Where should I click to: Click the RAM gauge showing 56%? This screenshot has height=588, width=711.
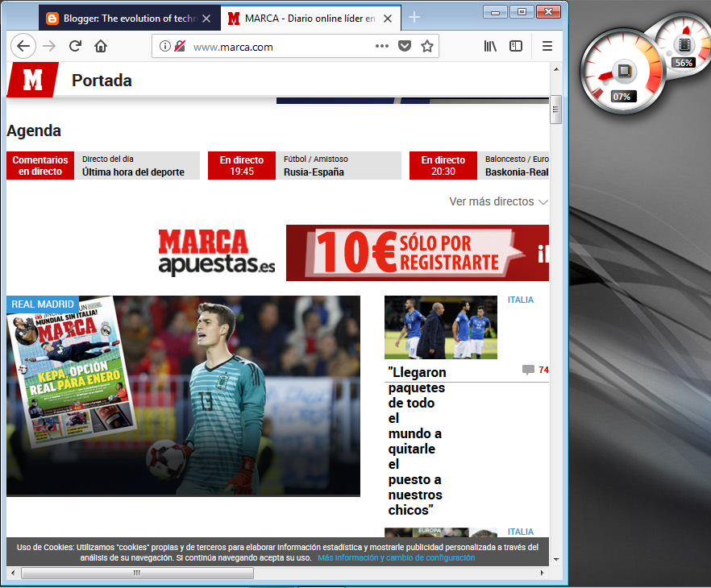684,47
